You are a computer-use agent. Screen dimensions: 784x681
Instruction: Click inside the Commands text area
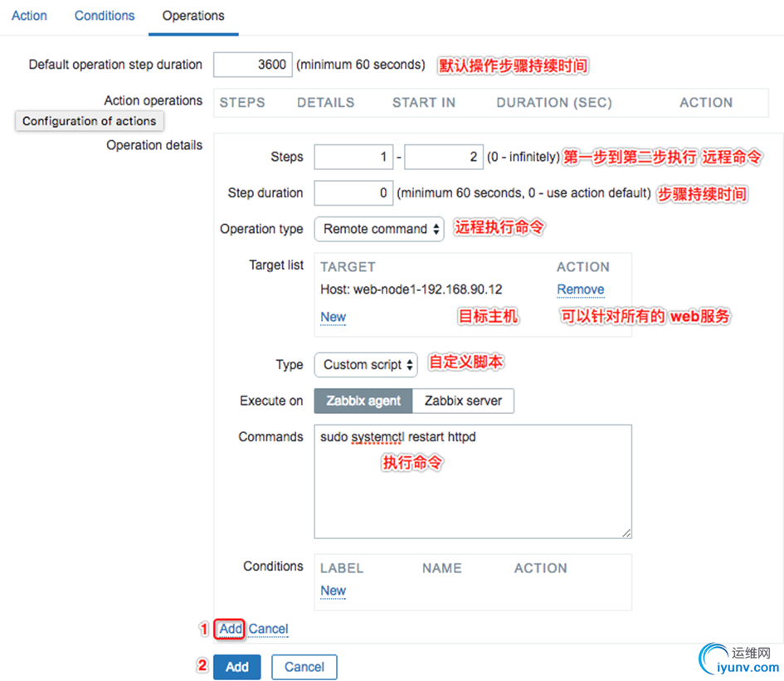point(473,481)
